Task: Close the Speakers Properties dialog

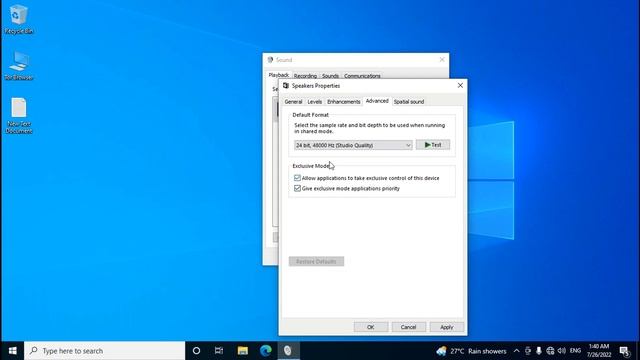Action: pyautogui.click(x=460, y=86)
